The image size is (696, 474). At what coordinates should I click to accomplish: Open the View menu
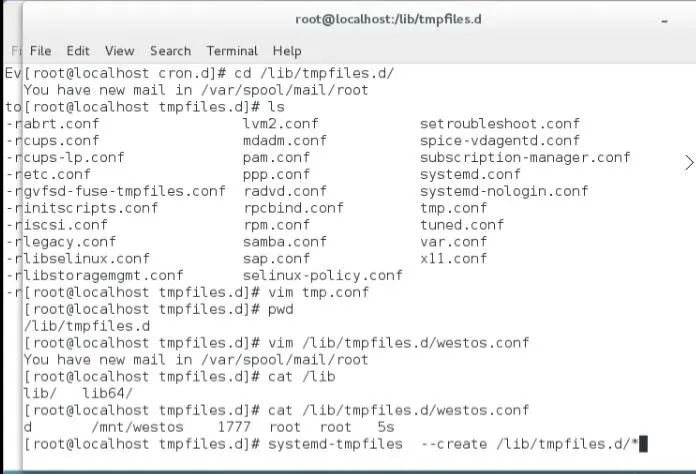[119, 51]
